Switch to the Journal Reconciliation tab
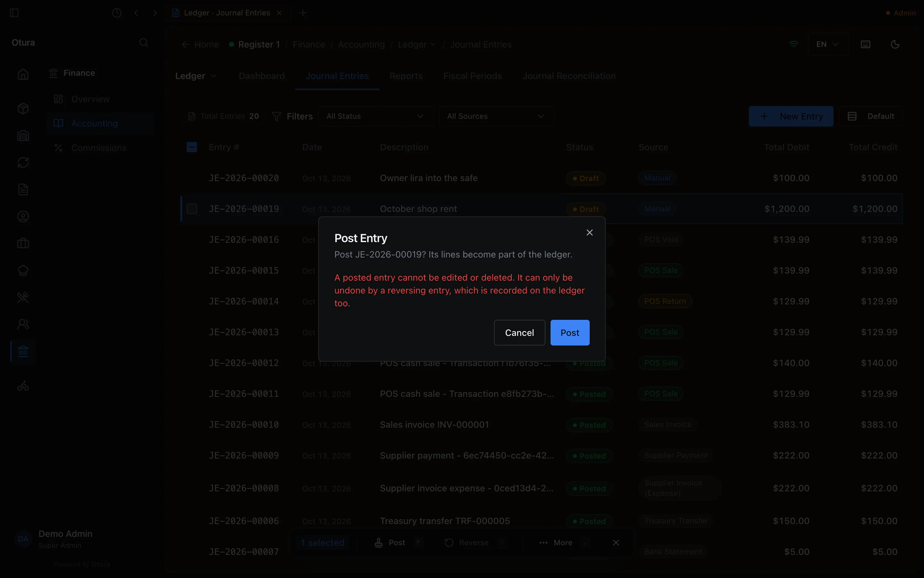 (x=569, y=76)
